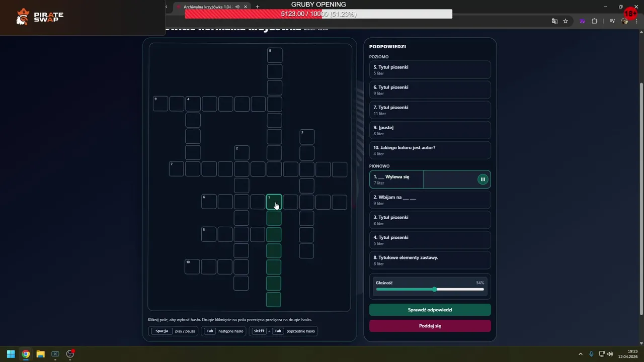
Task: Select clue 10 Jakiego koloru jest autor?
Action: 430,150
